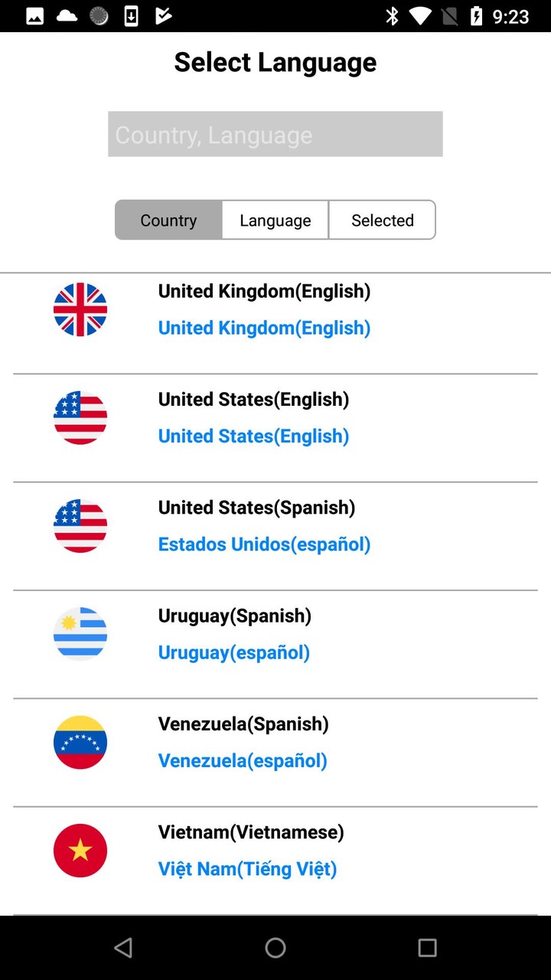Pick Estados Unidos(español) language
This screenshot has height=980, width=551.
264,544
